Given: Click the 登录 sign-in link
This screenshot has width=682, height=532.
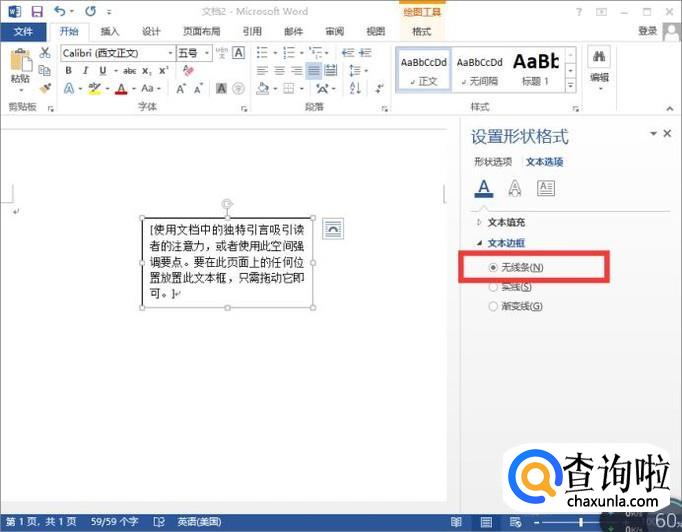Looking at the screenshot, I should pyautogui.click(x=647, y=31).
